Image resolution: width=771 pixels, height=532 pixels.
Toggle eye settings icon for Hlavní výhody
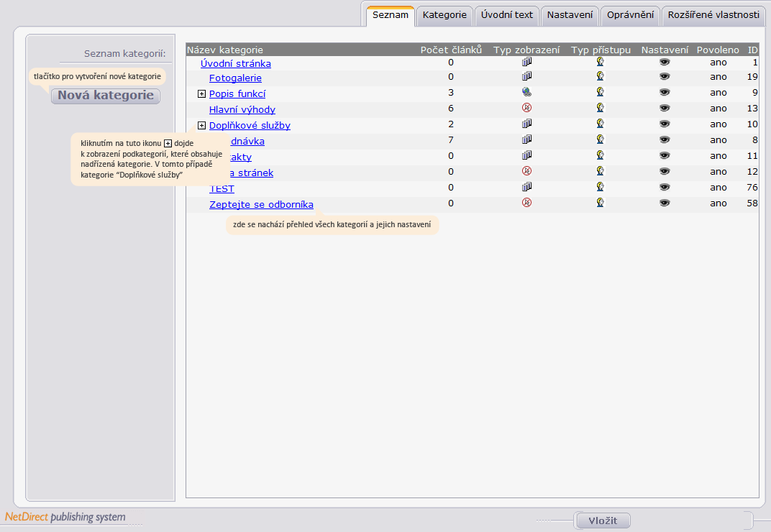(x=665, y=108)
